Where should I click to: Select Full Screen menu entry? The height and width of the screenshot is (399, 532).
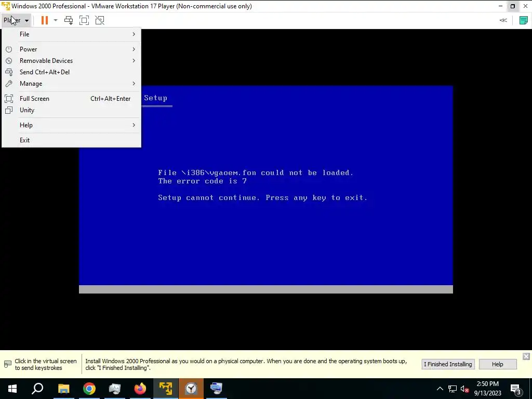(x=71, y=99)
